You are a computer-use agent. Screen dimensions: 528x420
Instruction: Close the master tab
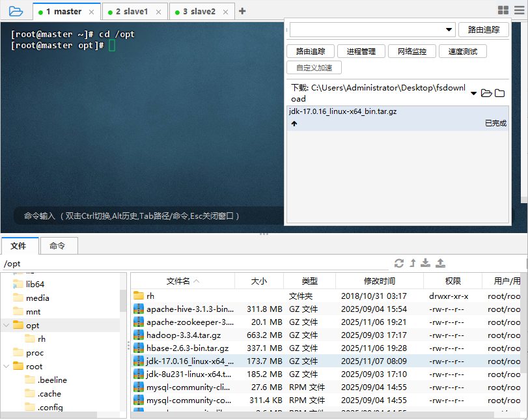[x=91, y=12]
